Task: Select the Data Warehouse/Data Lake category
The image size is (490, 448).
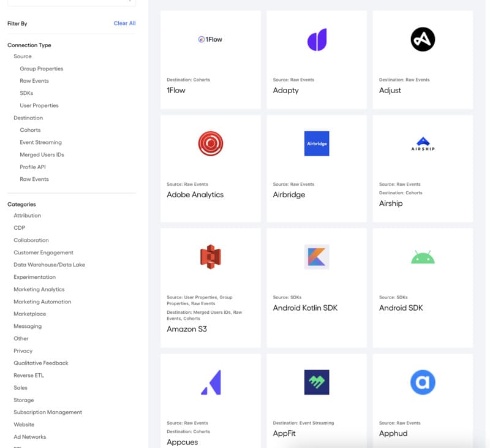Action: pos(49,265)
